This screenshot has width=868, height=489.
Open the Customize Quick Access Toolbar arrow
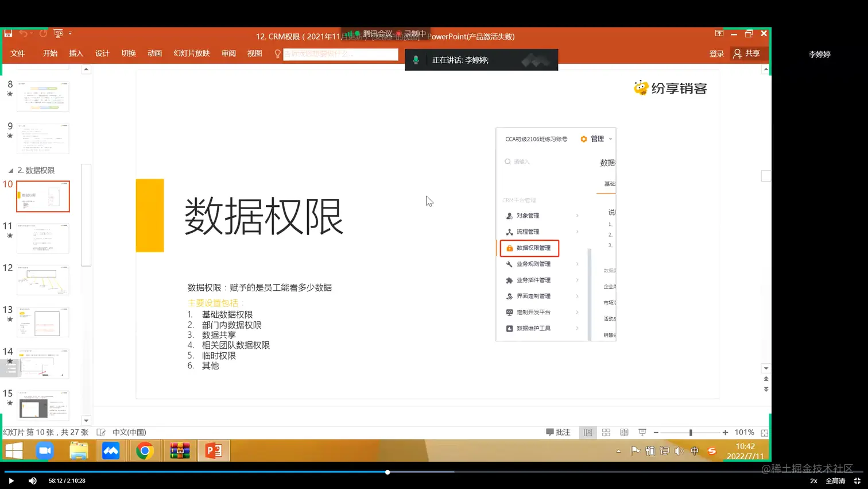[x=70, y=33]
